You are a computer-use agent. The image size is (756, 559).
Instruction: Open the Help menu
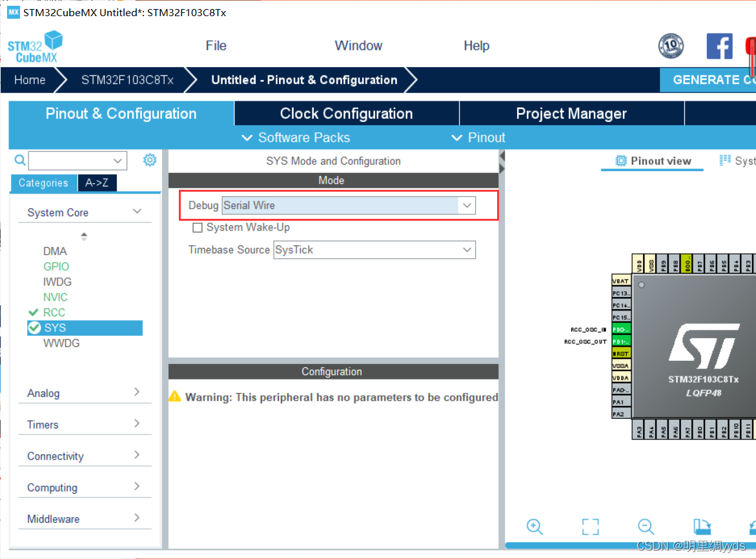coord(476,45)
